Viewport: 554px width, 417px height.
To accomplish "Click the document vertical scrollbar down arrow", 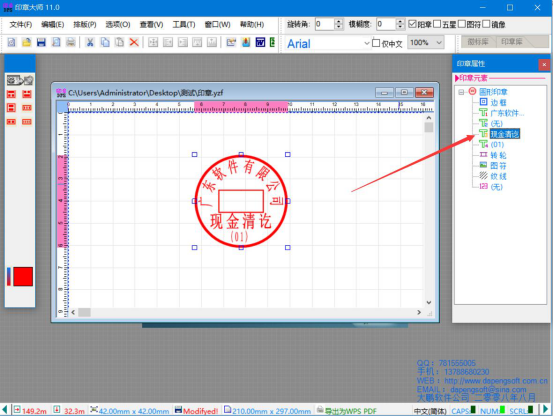I will click(429, 303).
